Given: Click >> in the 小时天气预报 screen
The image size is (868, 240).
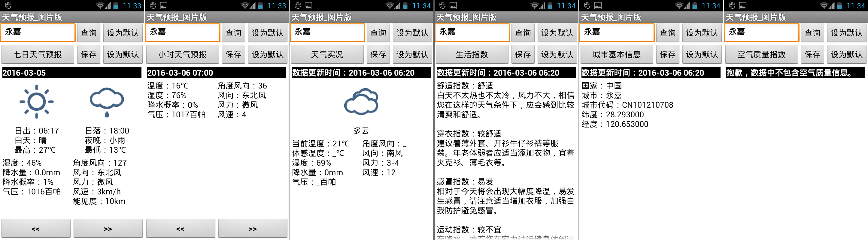Looking at the screenshot, I should point(253,229).
